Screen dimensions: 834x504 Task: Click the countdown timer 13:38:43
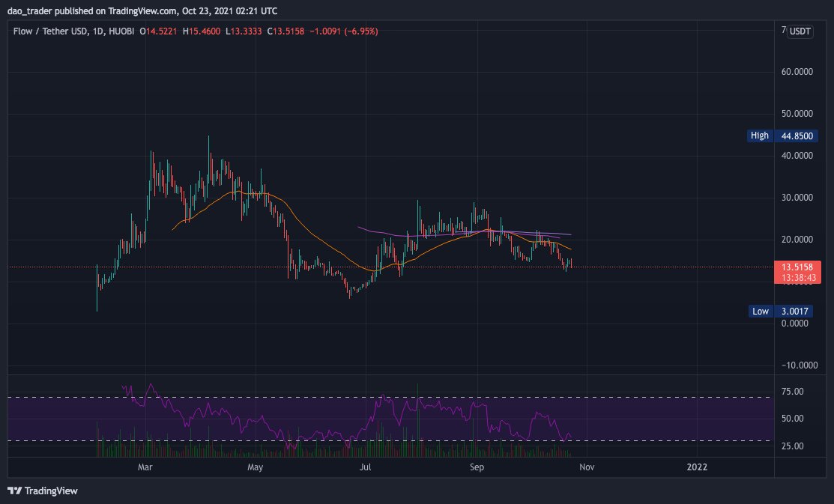tap(798, 278)
